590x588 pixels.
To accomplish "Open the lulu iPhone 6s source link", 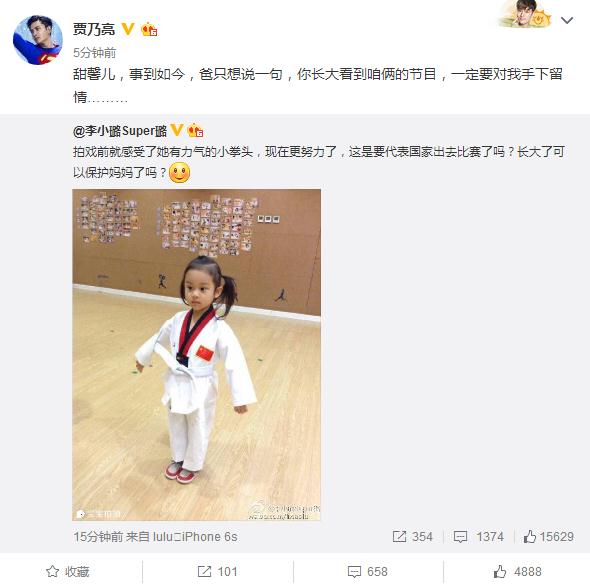I will [195, 537].
